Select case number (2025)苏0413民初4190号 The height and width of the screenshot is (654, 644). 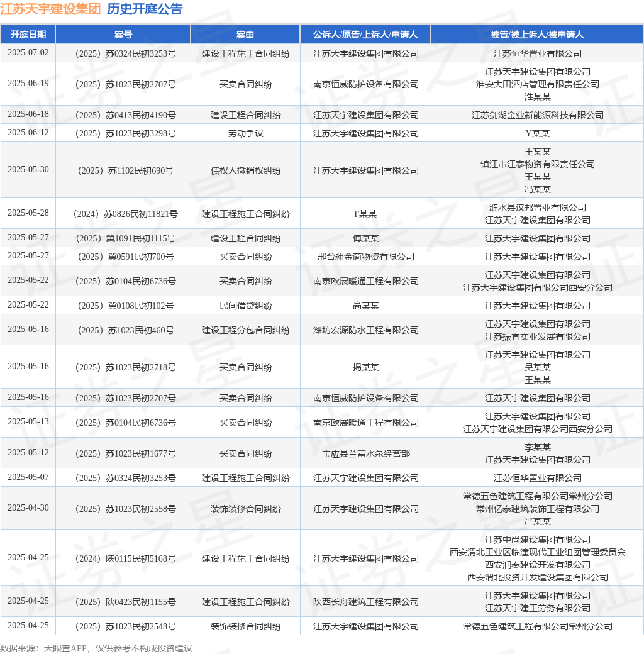[x=126, y=115]
